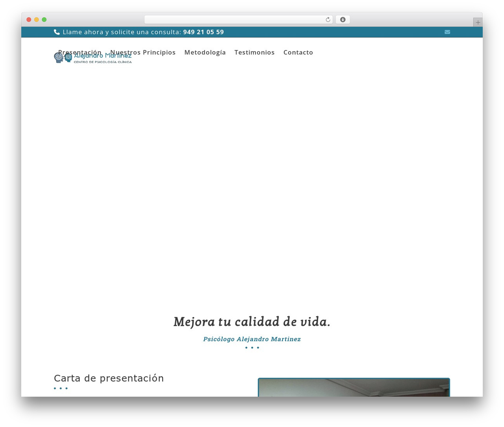This screenshot has height=427, width=504.
Task: Select Contacto in the navigation
Action: click(298, 52)
